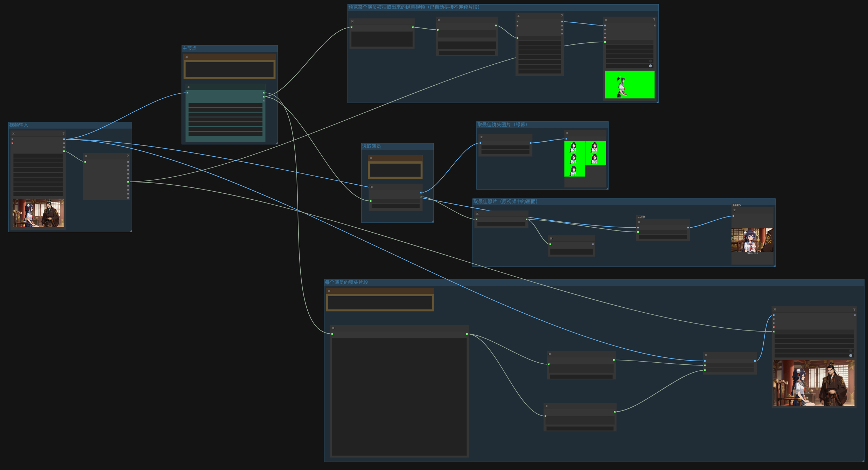This screenshot has width=868, height=470.
Task: Click the 1280 x 720 size label
Action: [x=752, y=253]
